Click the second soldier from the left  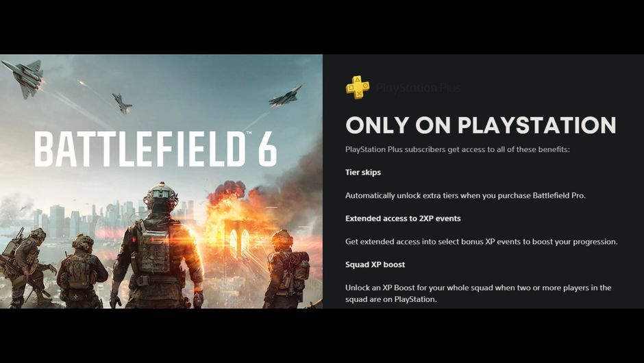pos(82,272)
